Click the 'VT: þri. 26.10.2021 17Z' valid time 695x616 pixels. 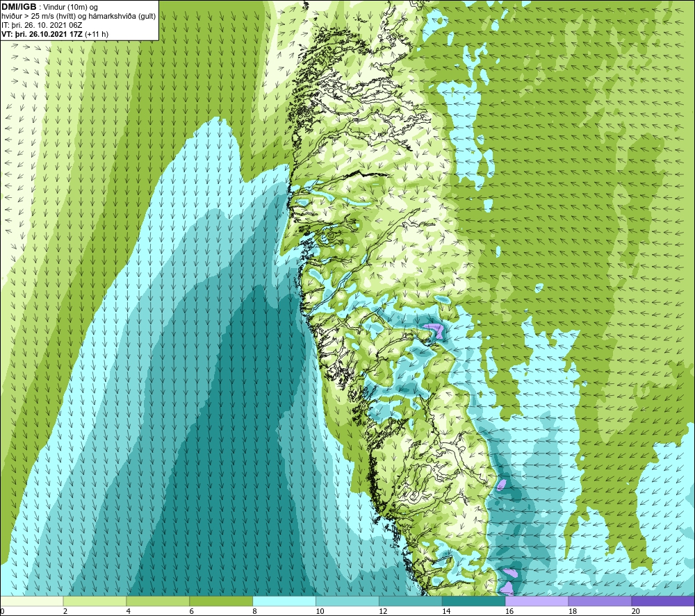(42, 34)
